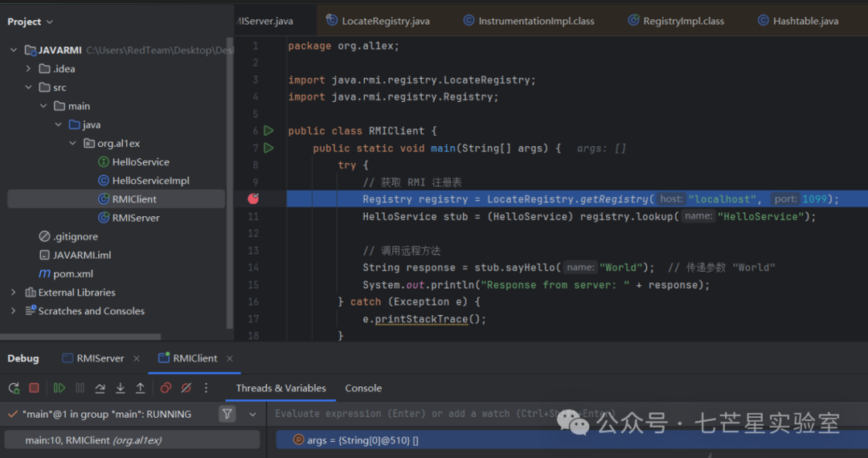
Task: Switch to the RMIServer debug tab
Action: [93, 358]
